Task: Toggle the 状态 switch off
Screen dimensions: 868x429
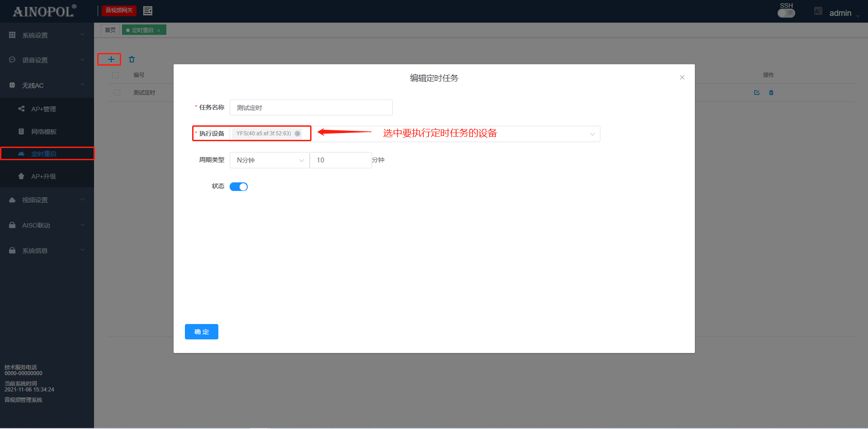Action: tap(239, 186)
